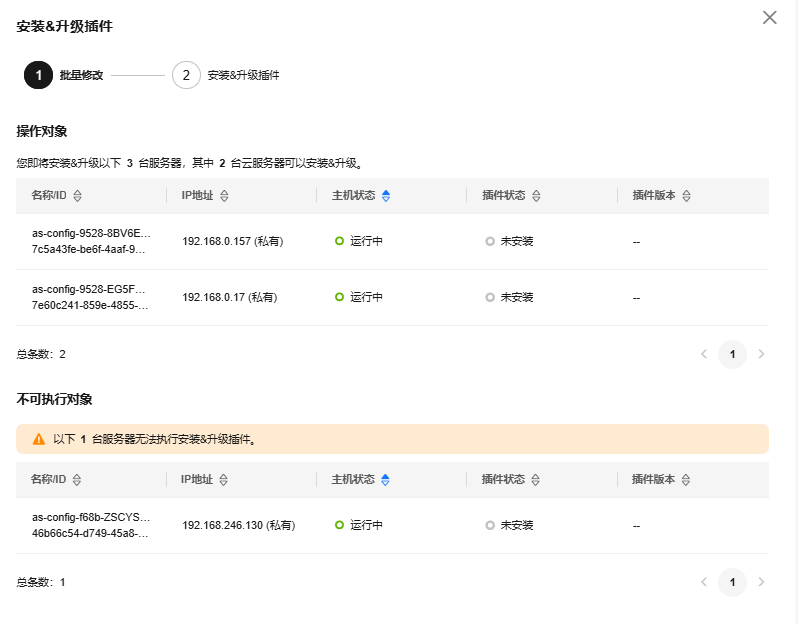Go to next page in upper table
Image resolution: width=799 pixels, height=624 pixels.
pos(761,354)
